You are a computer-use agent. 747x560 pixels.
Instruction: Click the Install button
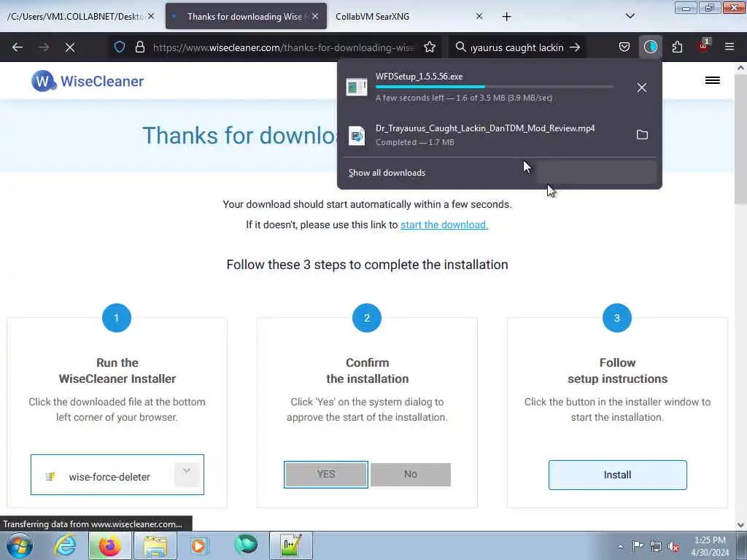(617, 475)
